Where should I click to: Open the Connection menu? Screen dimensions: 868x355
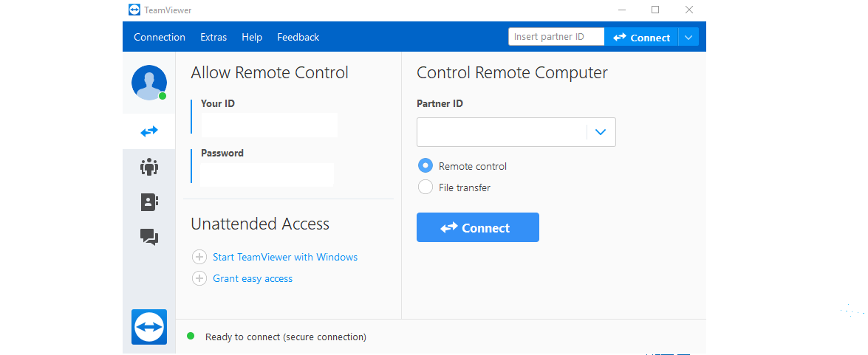coord(160,37)
